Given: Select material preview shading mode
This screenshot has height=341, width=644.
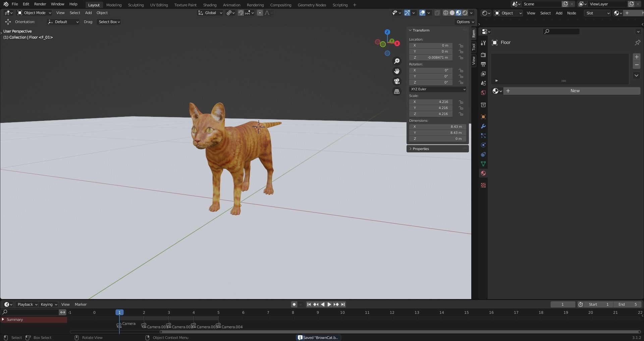Looking at the screenshot, I should coord(459,13).
